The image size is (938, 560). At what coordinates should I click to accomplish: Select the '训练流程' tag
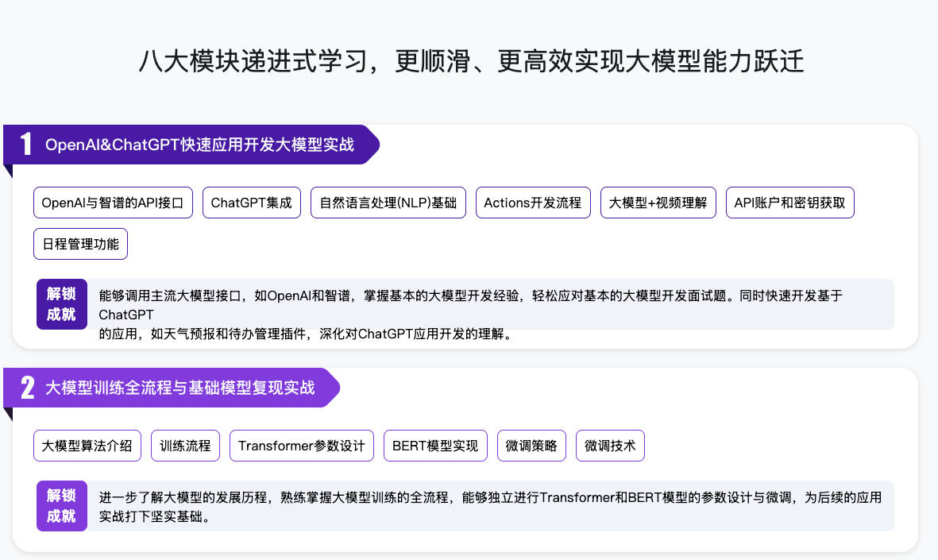[185, 446]
